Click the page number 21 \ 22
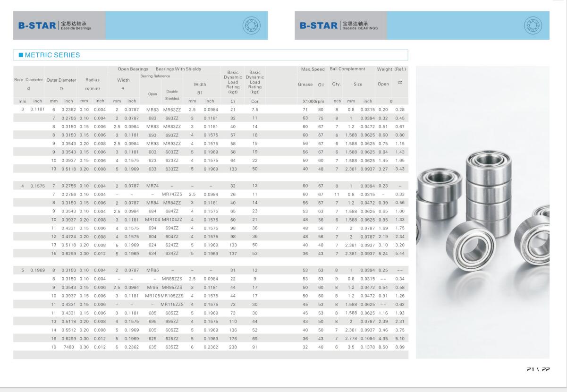The width and height of the screenshot is (567, 392). pyautogui.click(x=538, y=370)
